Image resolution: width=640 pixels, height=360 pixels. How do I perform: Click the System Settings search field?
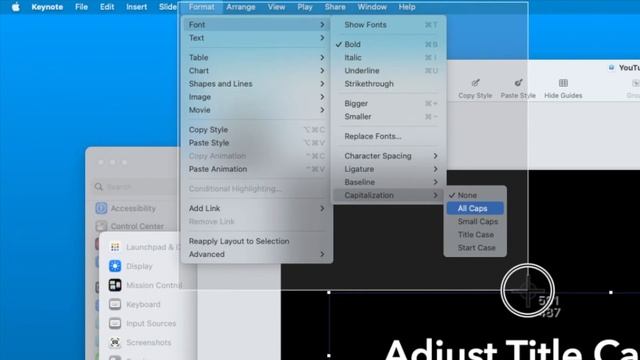coord(135,187)
